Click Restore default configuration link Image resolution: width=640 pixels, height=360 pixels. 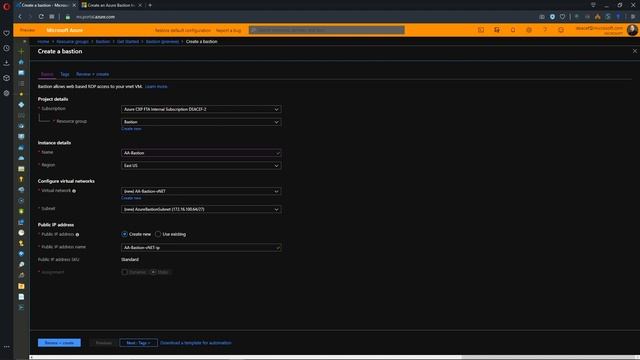click(x=183, y=31)
